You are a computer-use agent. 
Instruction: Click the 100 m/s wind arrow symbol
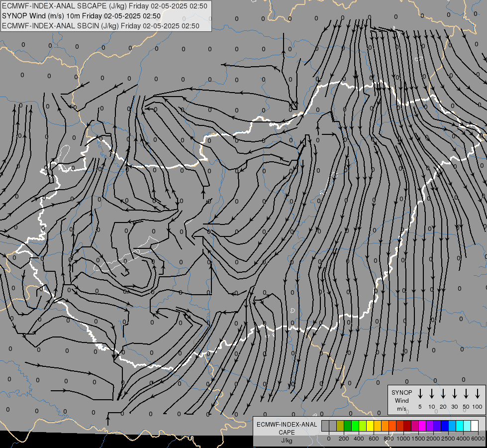pyautogui.click(x=478, y=394)
